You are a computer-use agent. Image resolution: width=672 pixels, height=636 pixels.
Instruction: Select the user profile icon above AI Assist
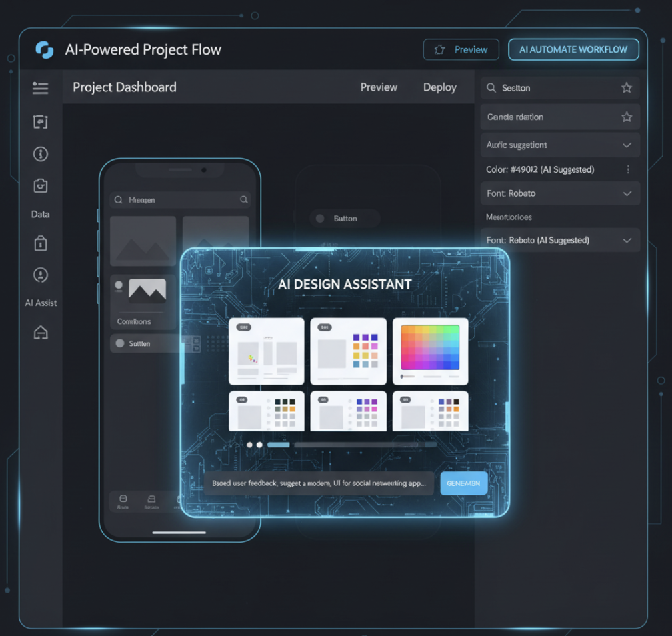coord(40,275)
